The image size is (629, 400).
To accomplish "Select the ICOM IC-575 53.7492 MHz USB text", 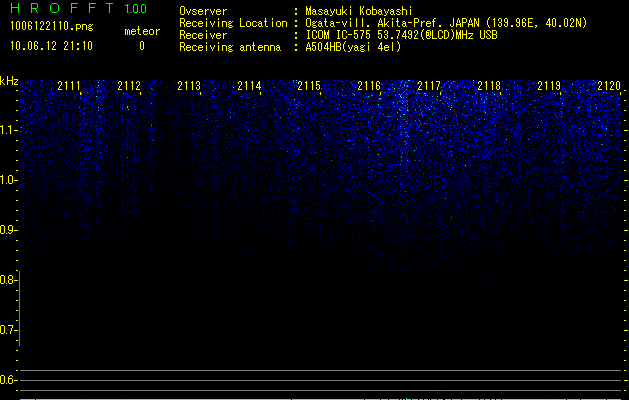I will coord(401,35).
